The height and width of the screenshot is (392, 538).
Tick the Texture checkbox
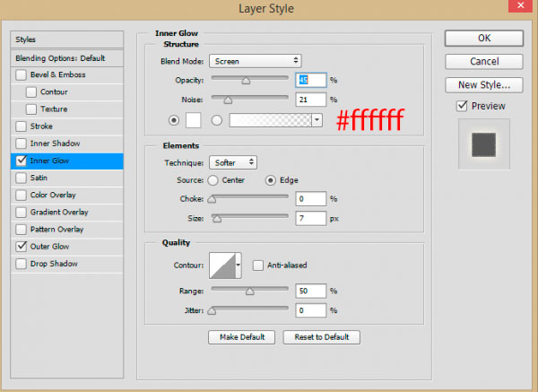pos(31,109)
